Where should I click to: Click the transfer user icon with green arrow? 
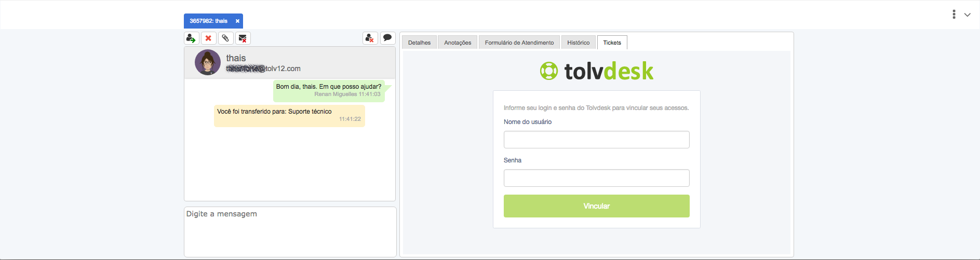point(191,38)
